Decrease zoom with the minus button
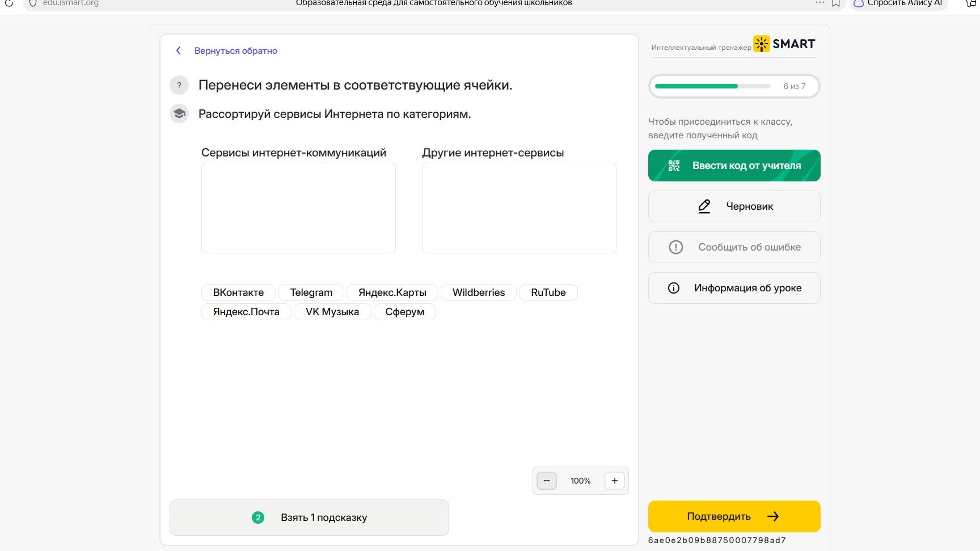The height and width of the screenshot is (551, 980). 547,481
